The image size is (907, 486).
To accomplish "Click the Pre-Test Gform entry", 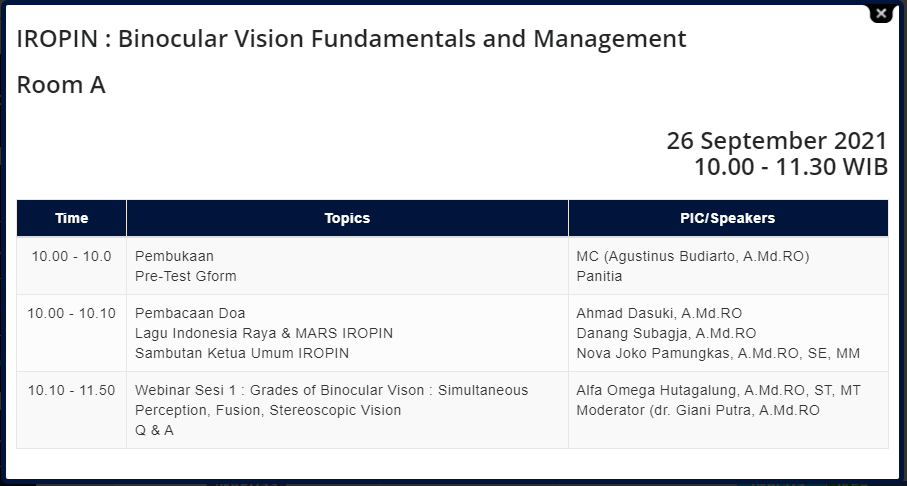I will pyautogui.click(x=186, y=276).
